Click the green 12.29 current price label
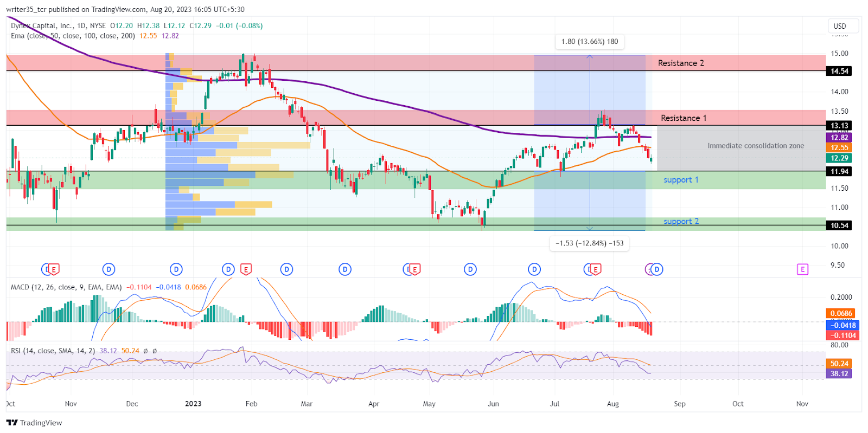This screenshot has height=433, width=868. (x=839, y=158)
